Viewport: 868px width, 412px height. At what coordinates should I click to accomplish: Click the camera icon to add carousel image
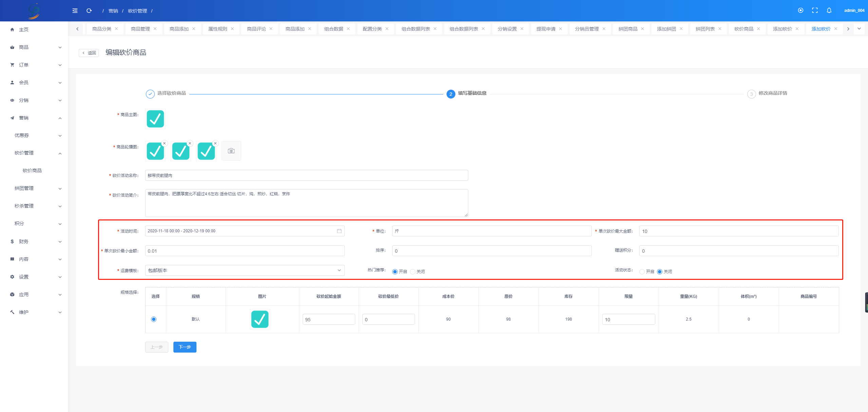click(x=231, y=151)
